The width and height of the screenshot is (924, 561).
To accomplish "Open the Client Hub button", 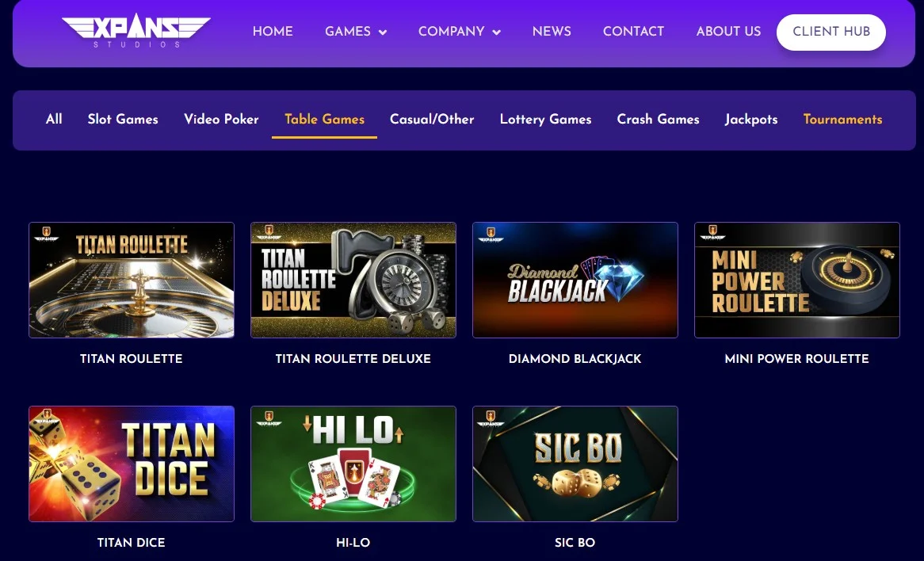I will 831,32.
